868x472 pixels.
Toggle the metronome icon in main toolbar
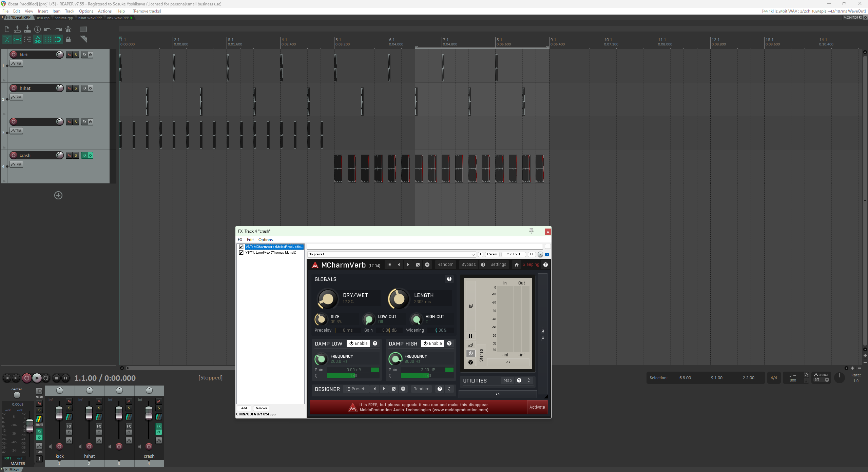click(68, 29)
